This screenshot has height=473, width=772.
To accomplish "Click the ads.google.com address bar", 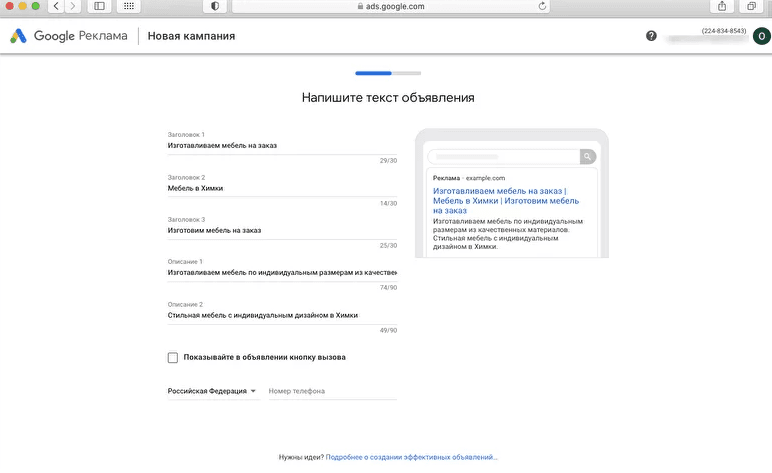I will [390, 6].
